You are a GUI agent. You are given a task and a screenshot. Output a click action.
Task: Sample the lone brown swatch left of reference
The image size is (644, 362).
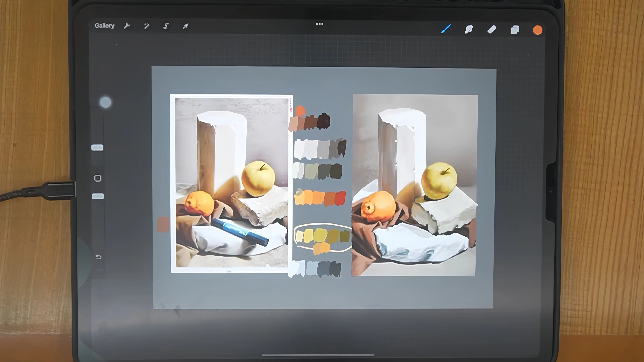pyautogui.click(x=163, y=224)
